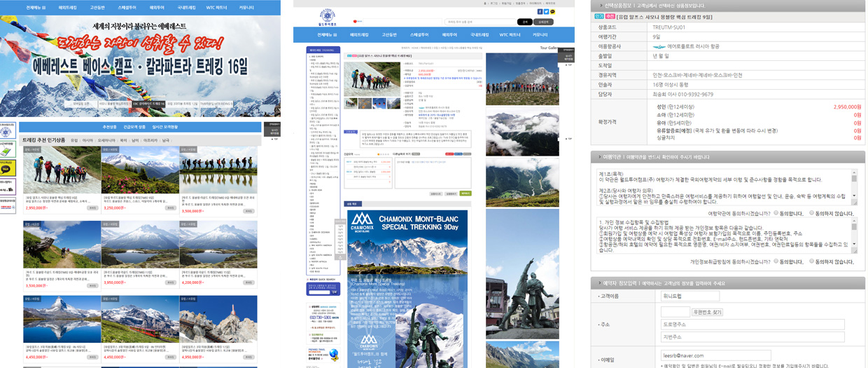Click product code text TREUTM-SU01
The height and width of the screenshot is (368, 868).
(x=669, y=27)
